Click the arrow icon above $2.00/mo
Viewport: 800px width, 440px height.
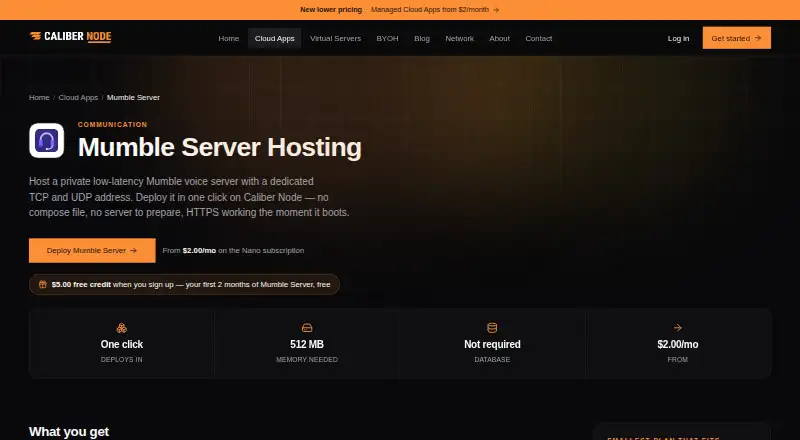point(678,328)
